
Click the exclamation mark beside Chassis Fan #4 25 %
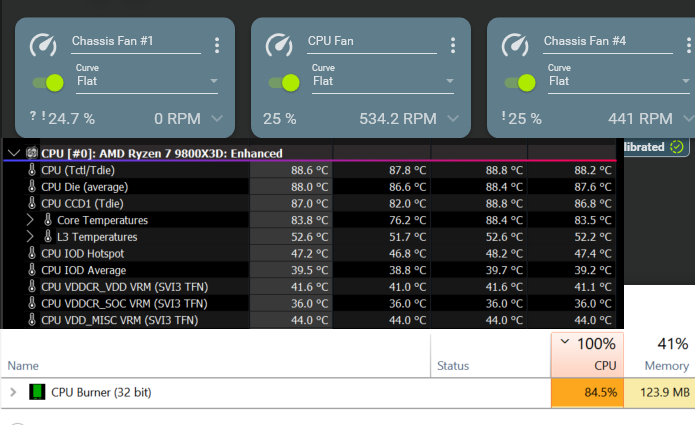[504, 116]
